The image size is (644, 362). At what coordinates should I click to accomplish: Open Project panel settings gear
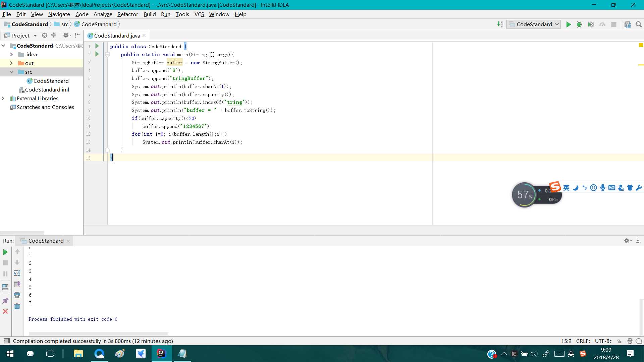pos(67,35)
